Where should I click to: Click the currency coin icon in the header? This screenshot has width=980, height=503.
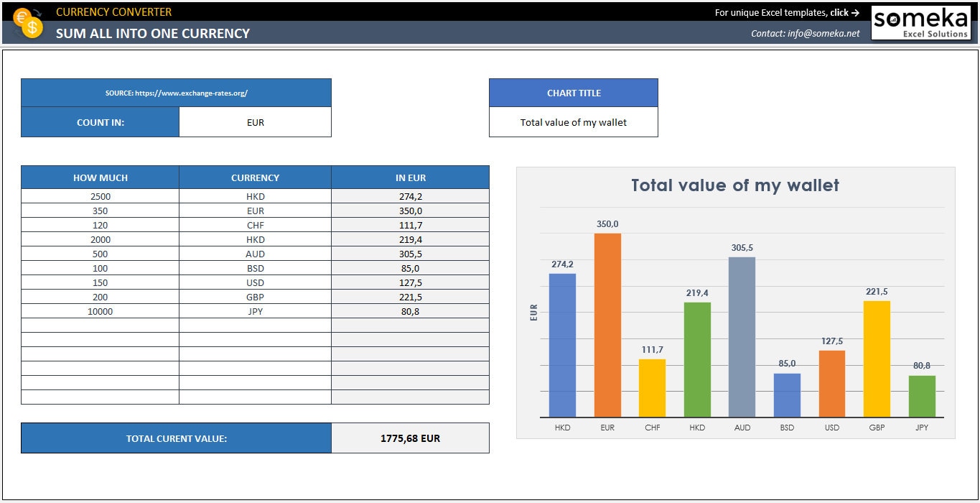tap(29, 22)
